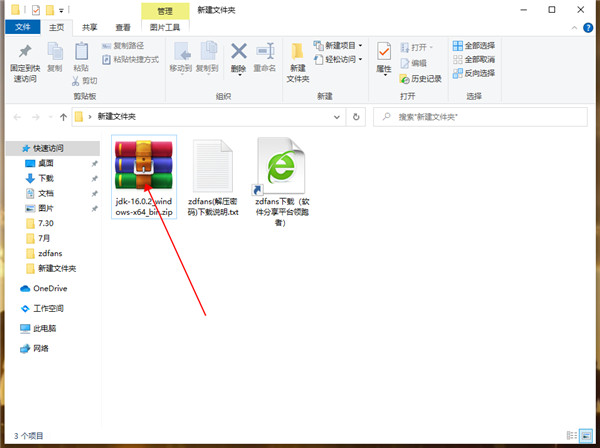
Task: Click Paste shortcut (粘贴快捷方式)
Action: [130, 60]
